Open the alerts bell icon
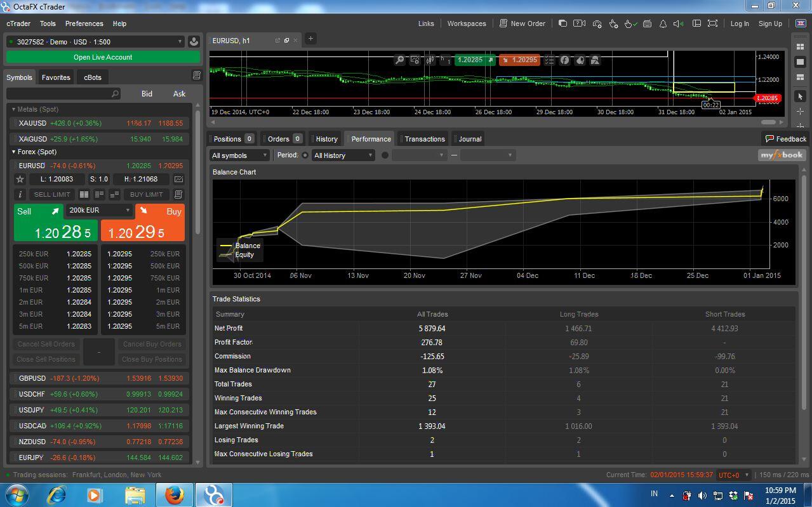 click(x=663, y=23)
